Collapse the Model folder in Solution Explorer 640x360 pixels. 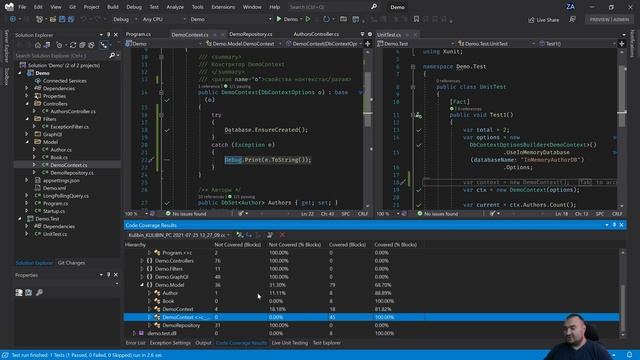27,142
